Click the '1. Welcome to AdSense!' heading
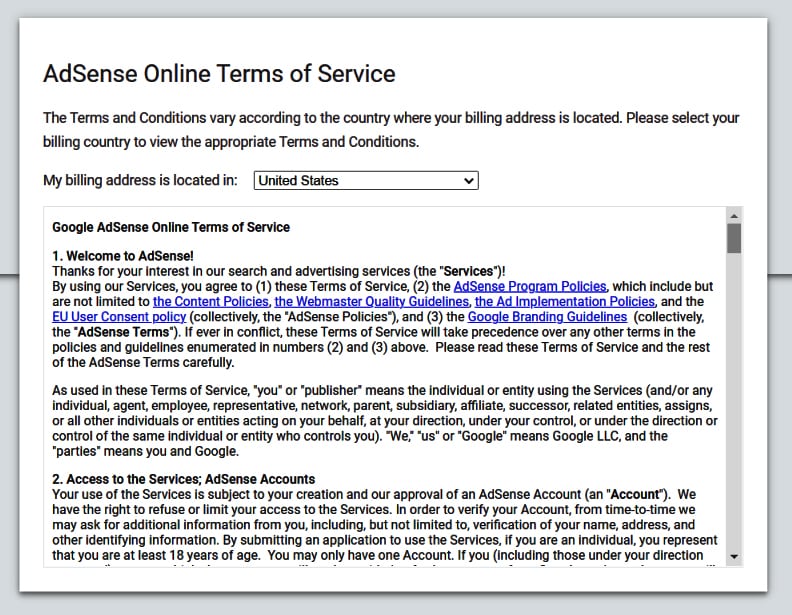The image size is (792, 615). tap(123, 256)
